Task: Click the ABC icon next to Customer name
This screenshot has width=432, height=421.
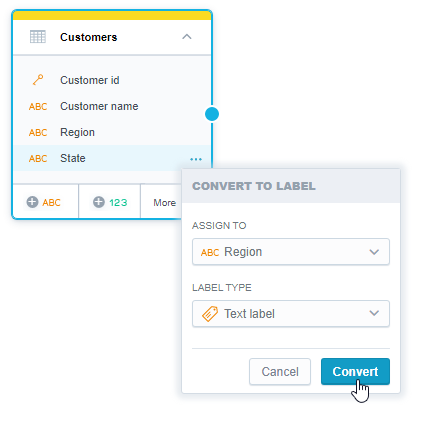Action: point(38,106)
